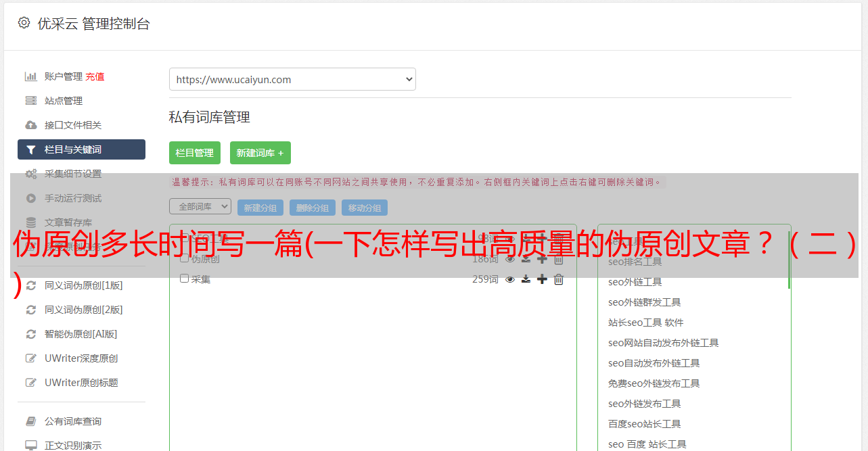Viewport: 868px width, 451px height.
Task: Select keyword seo排名工具 in the right list
Action: pyautogui.click(x=635, y=262)
